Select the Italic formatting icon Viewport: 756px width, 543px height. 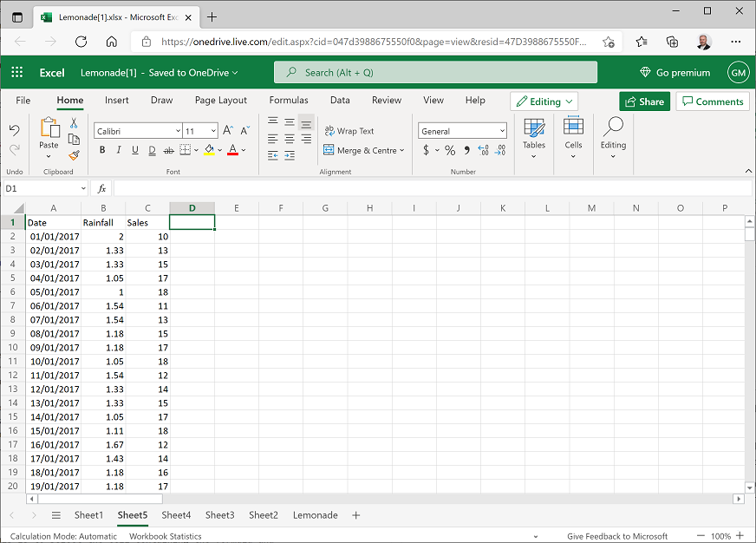tap(118, 150)
